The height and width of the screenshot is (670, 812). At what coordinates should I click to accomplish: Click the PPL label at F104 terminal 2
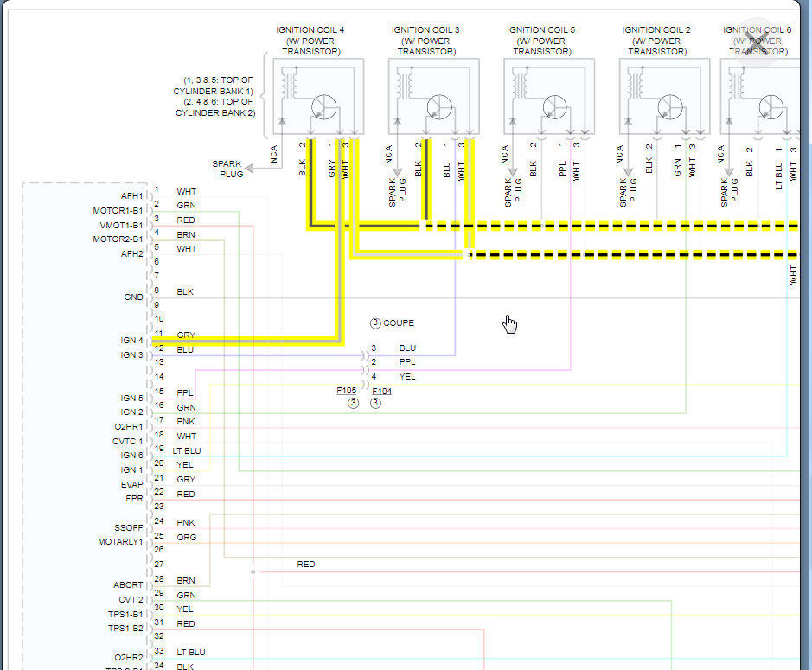(407, 361)
